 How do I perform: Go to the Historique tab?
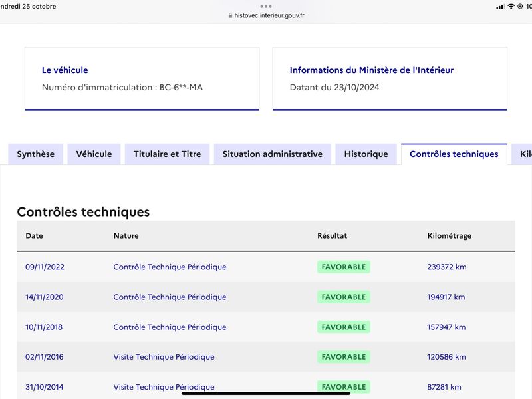click(366, 154)
